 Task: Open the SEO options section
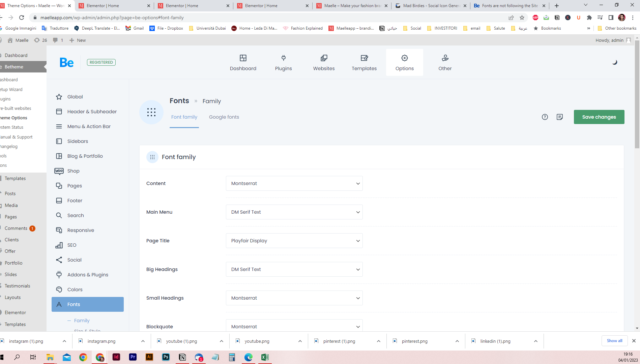point(88,245)
